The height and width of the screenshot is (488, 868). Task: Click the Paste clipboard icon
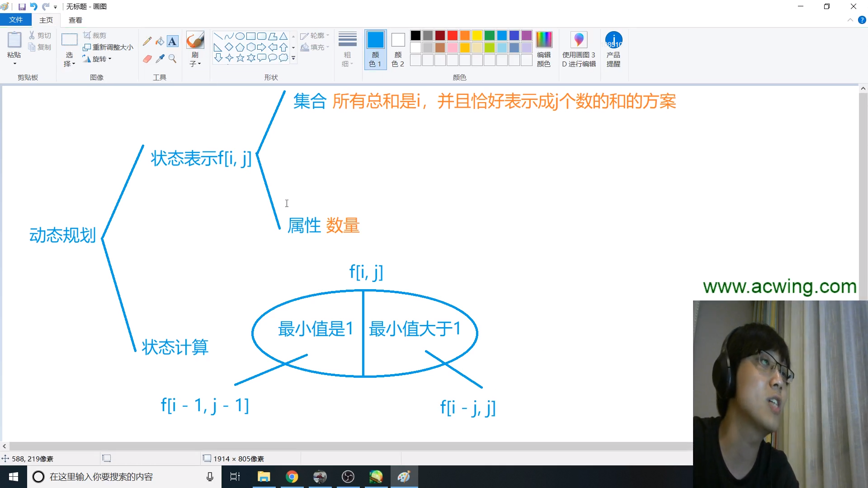14,40
